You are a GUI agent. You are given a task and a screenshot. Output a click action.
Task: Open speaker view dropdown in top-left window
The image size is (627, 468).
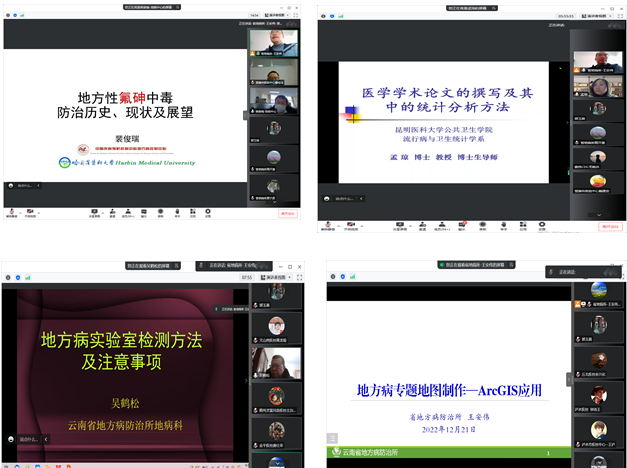point(279,15)
